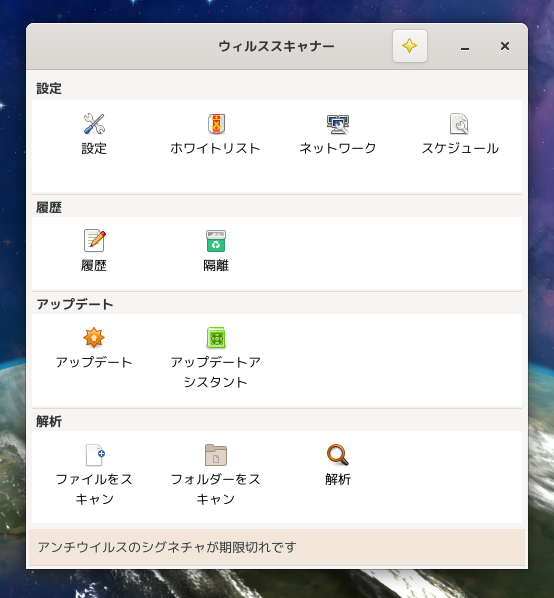Click the ウィルススキャナー title bar text

click(276, 47)
